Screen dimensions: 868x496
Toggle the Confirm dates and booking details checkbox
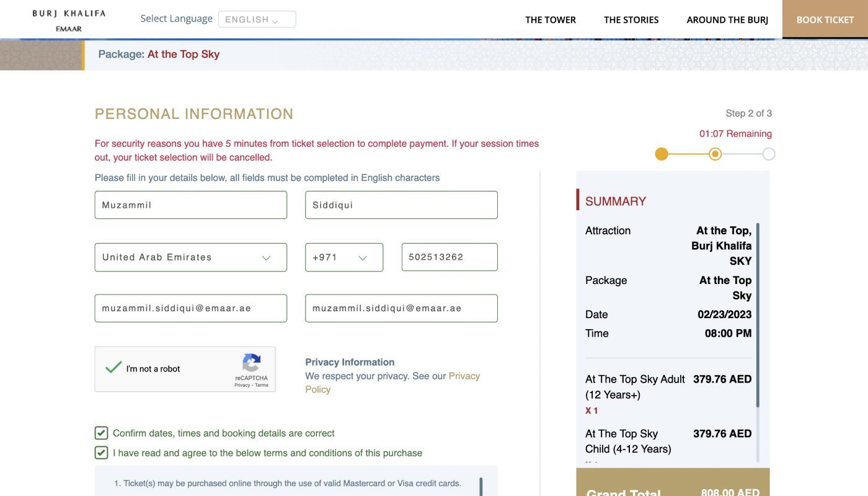pos(101,433)
